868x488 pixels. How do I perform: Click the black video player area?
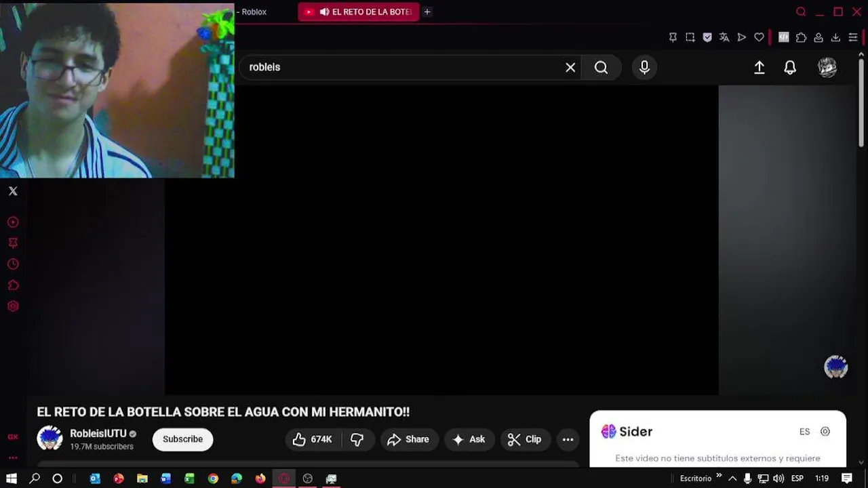coord(441,240)
